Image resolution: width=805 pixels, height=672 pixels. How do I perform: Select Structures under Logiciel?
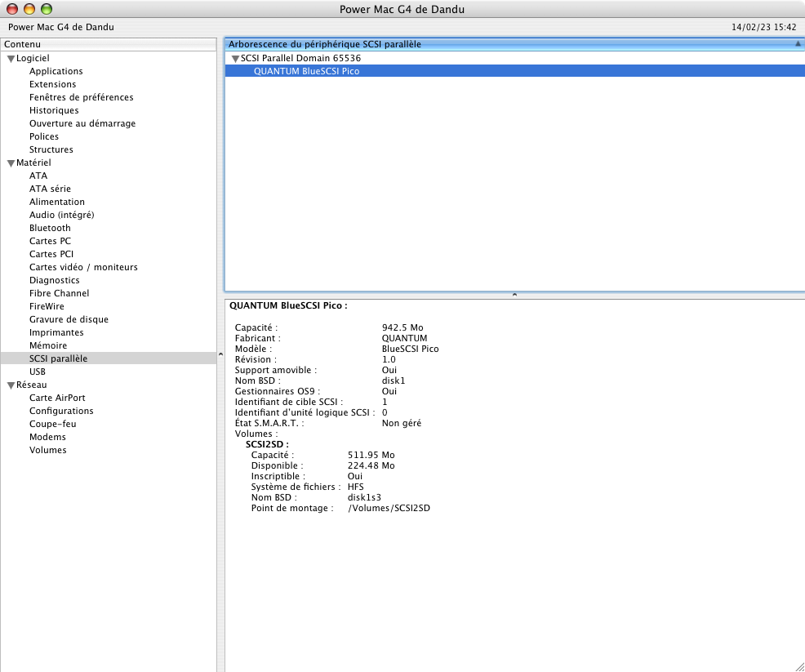click(51, 150)
